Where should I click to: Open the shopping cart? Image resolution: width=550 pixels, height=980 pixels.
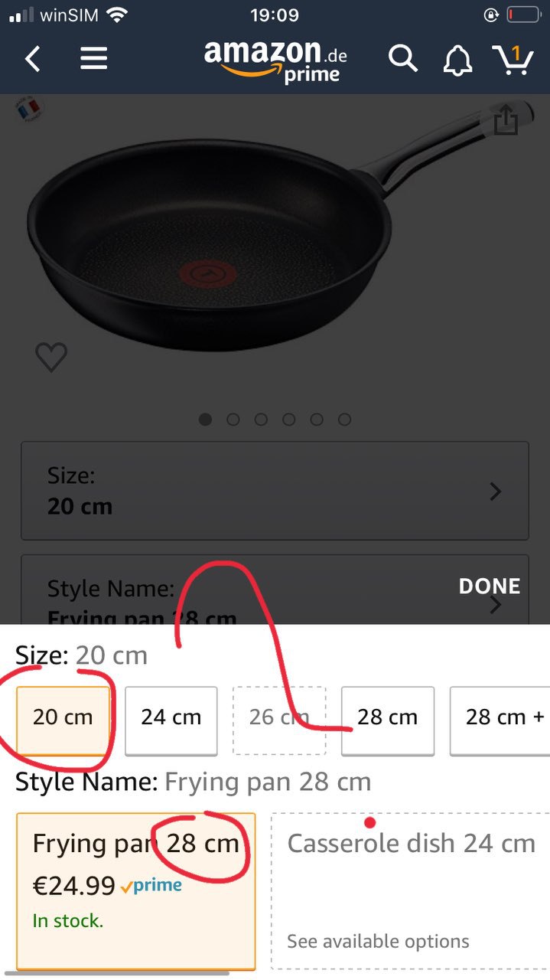point(513,59)
